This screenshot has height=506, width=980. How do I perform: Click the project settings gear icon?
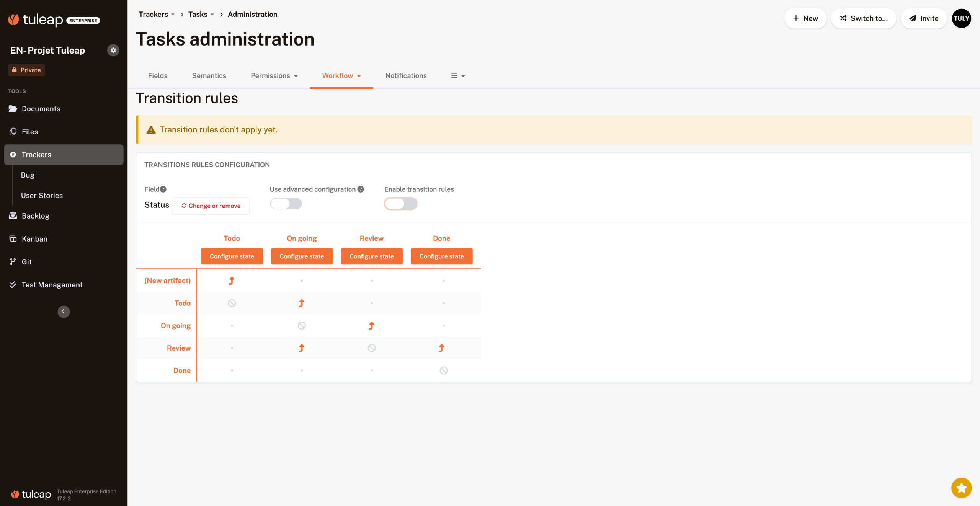click(113, 50)
